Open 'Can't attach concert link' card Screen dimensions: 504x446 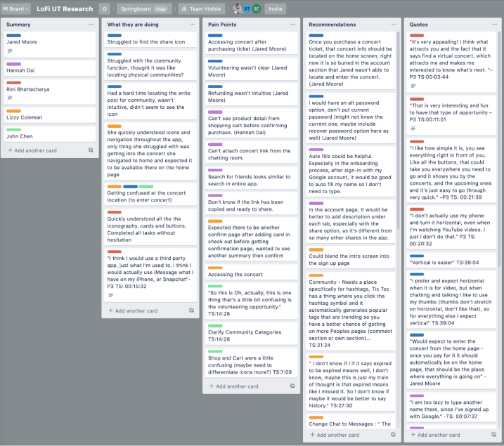251,152
